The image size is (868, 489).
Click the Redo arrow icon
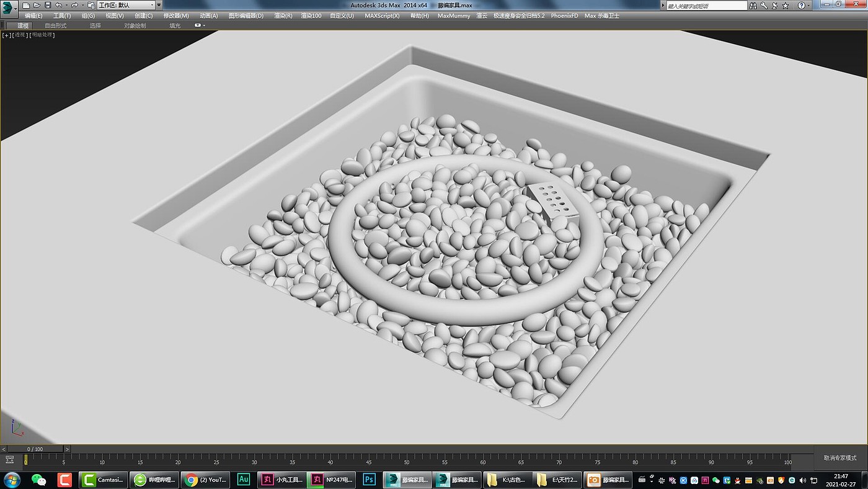click(x=74, y=5)
